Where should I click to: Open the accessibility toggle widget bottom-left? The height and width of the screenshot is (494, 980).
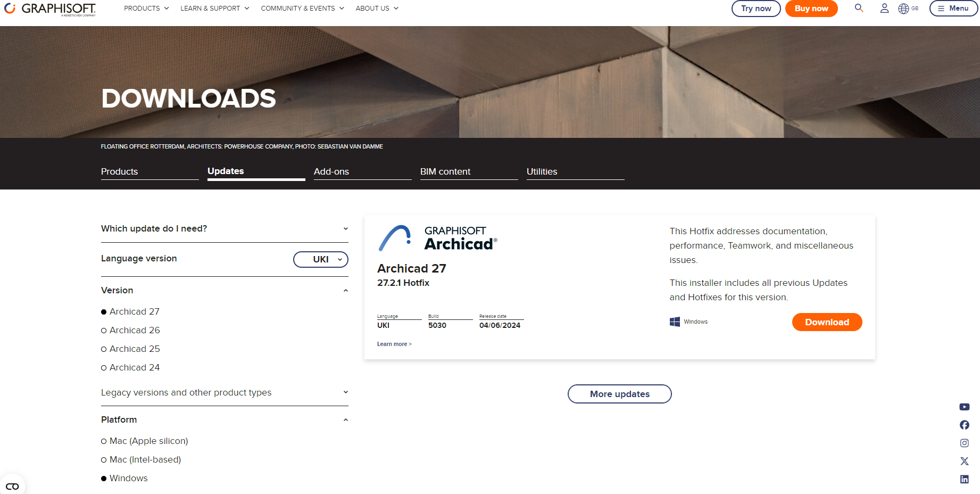(x=13, y=485)
